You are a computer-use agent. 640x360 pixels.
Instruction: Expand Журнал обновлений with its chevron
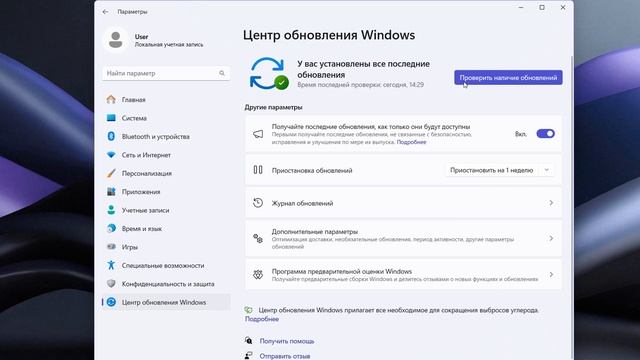[551, 203]
